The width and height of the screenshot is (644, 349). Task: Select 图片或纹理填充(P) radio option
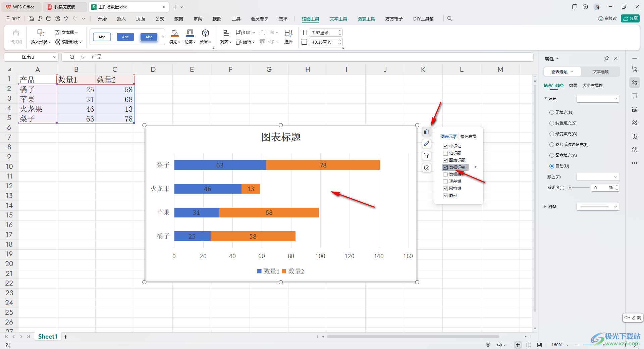552,145
